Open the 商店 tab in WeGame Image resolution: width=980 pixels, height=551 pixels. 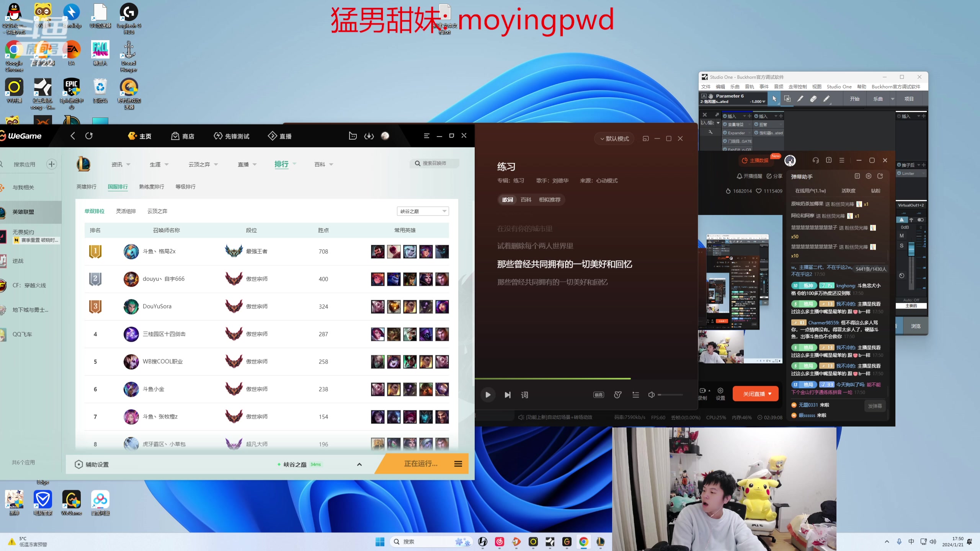[183, 136]
